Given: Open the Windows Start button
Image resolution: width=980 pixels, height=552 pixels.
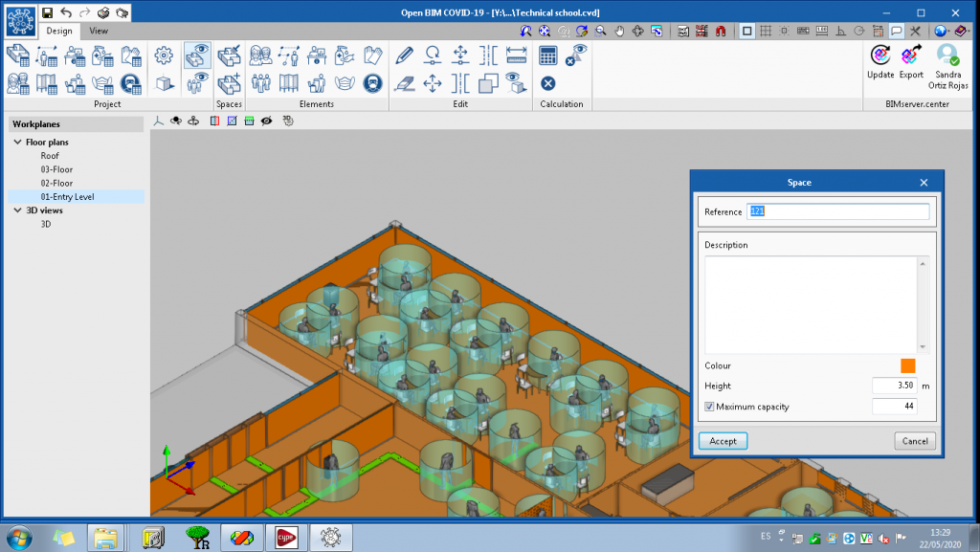Looking at the screenshot, I should pos(19,537).
